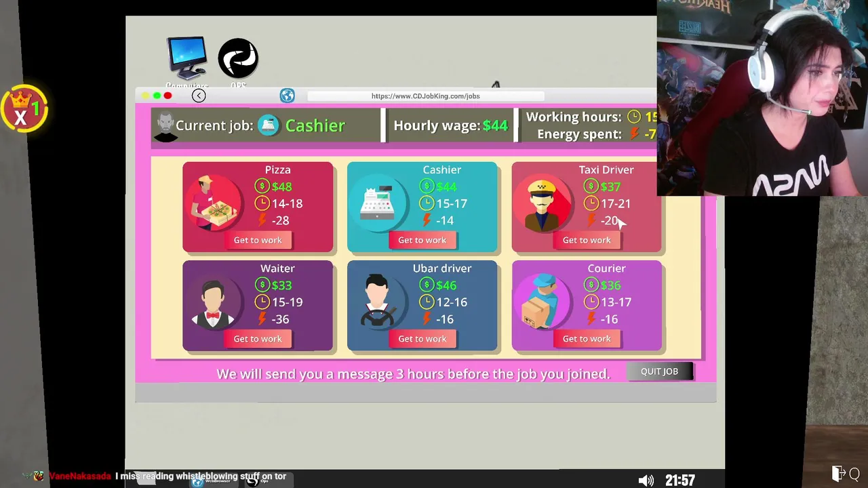Click the Pizza energy -28 text
This screenshot has width=868, height=488.
pyautogui.click(x=280, y=220)
